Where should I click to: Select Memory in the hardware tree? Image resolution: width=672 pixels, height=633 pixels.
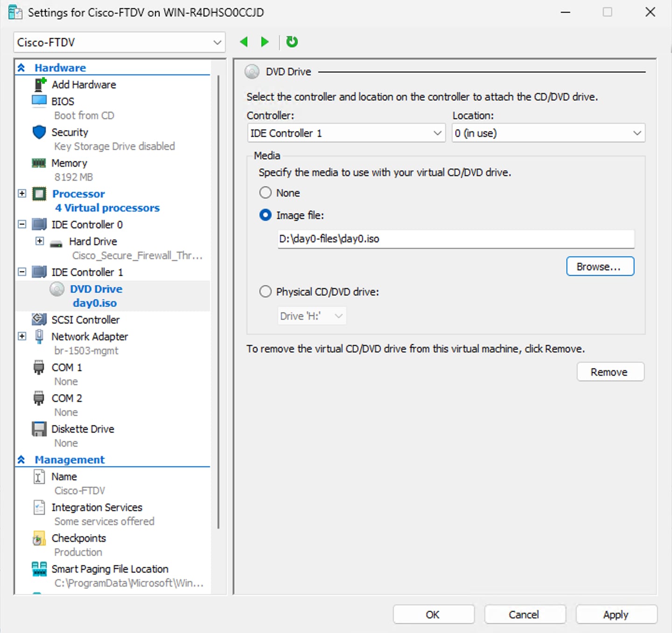(69, 163)
